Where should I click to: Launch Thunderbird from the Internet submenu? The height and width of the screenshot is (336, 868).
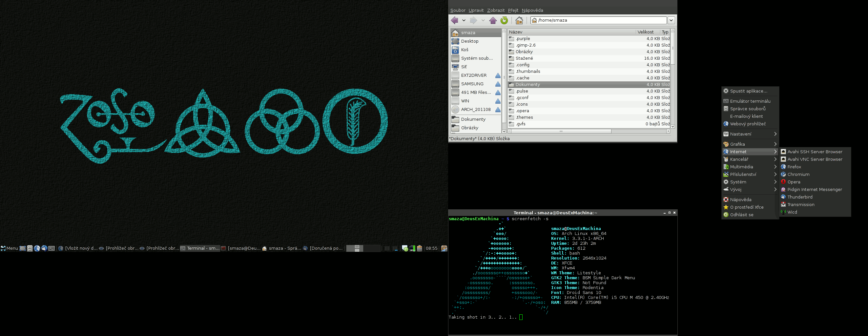coord(815,197)
